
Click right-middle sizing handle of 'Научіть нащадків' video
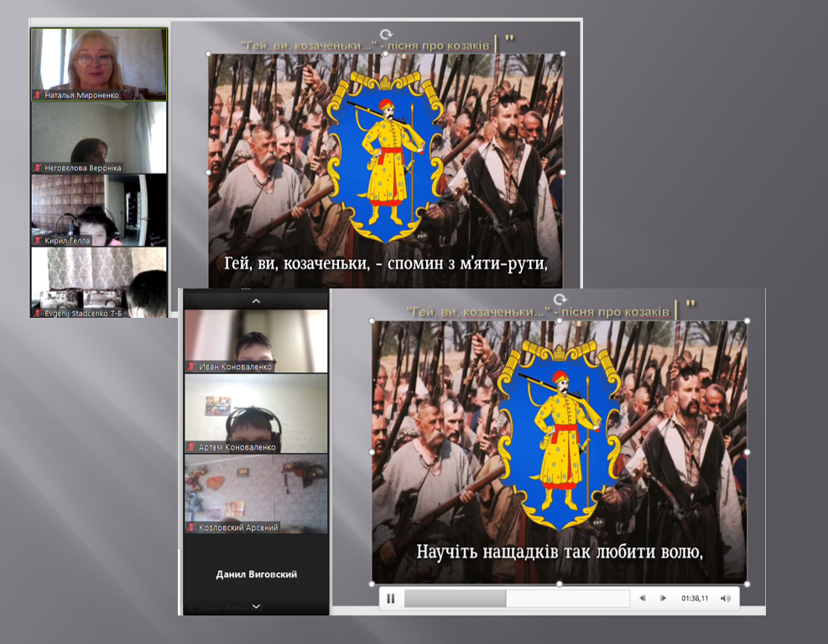[x=747, y=452]
